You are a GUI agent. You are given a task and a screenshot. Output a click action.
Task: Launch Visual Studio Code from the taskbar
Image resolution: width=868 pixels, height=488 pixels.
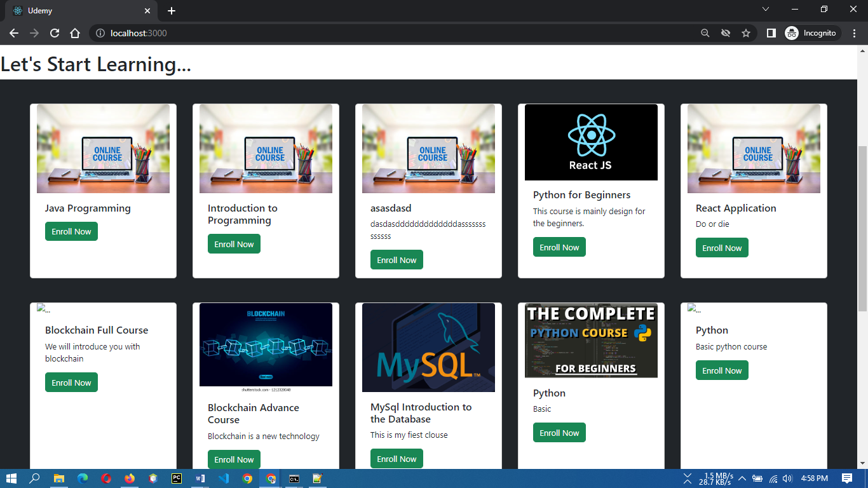coord(223,478)
